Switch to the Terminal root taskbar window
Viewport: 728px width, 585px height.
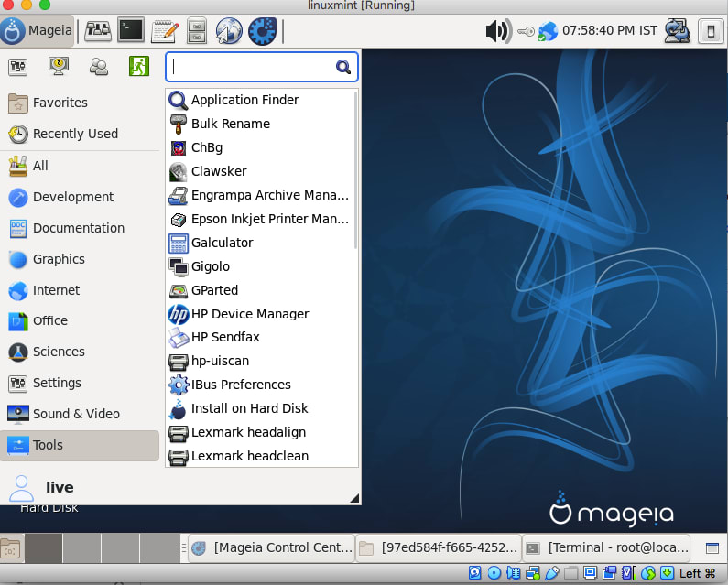pyautogui.click(x=607, y=548)
